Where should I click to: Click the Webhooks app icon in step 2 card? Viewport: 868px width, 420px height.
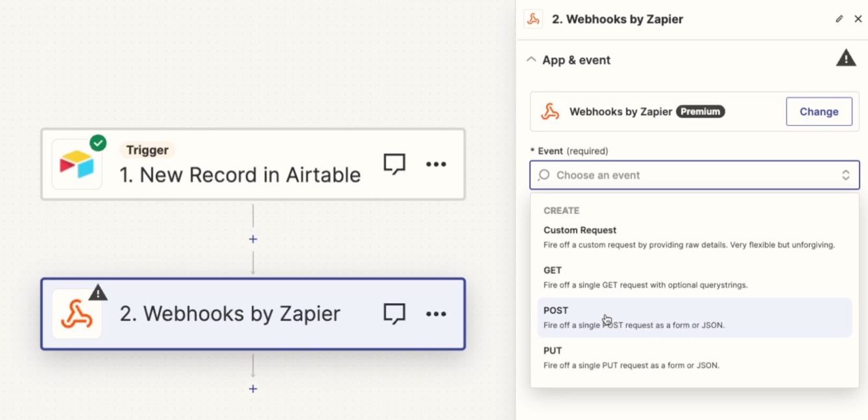pyautogui.click(x=77, y=314)
